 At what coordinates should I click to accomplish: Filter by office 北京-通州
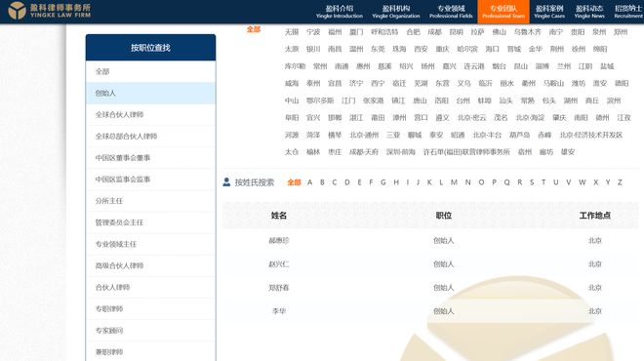click(364, 135)
